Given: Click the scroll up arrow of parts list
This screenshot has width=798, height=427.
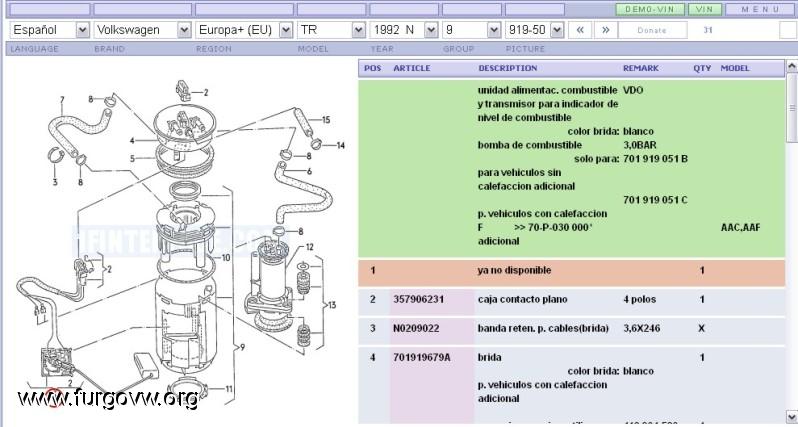Looking at the screenshot, I should pos(791,66).
